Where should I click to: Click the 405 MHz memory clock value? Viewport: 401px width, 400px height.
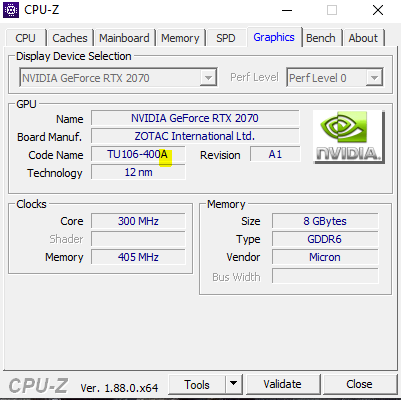tap(138, 257)
